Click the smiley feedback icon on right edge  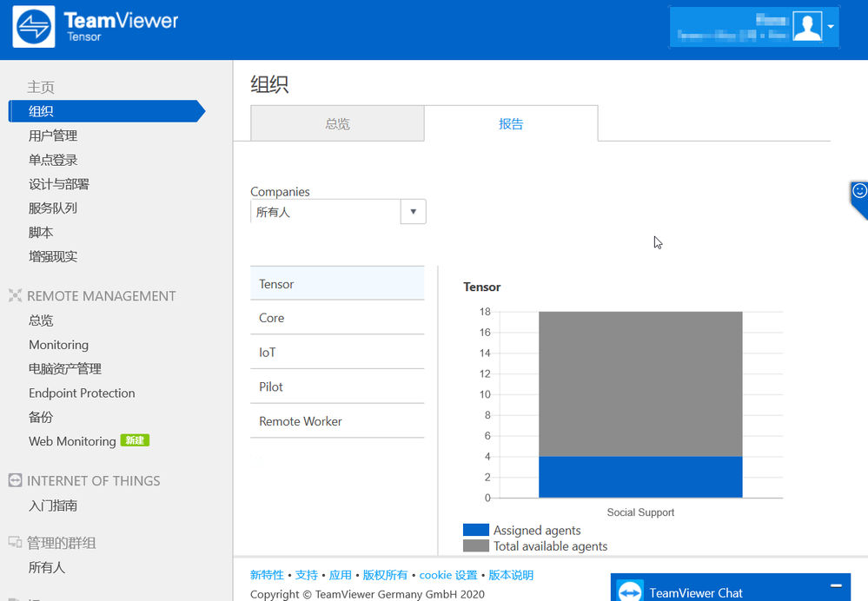tap(859, 191)
